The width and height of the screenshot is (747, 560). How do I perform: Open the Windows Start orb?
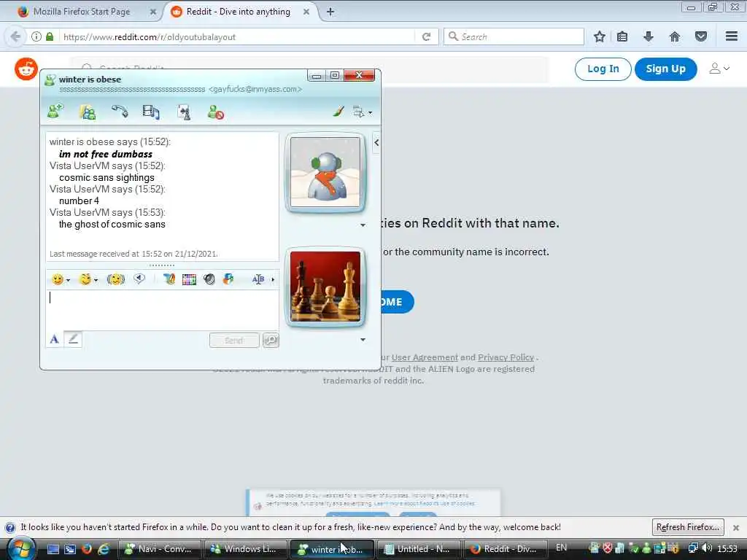pyautogui.click(x=21, y=549)
